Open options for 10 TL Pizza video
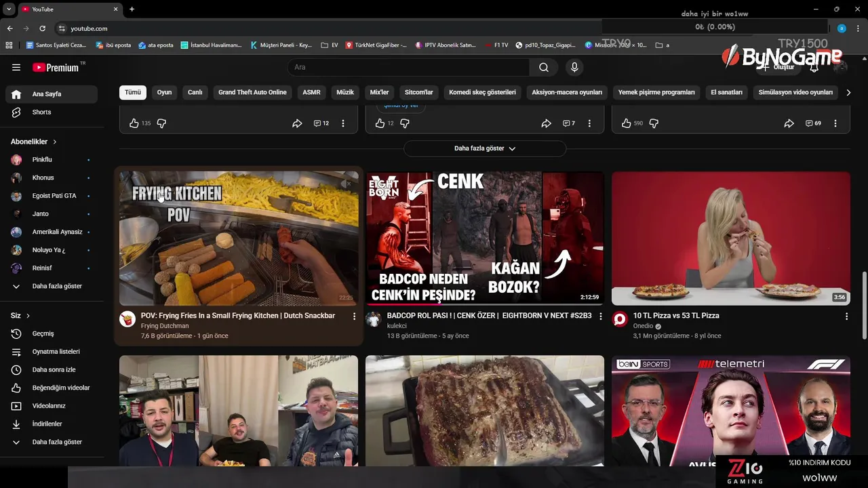868x488 pixels. point(846,316)
